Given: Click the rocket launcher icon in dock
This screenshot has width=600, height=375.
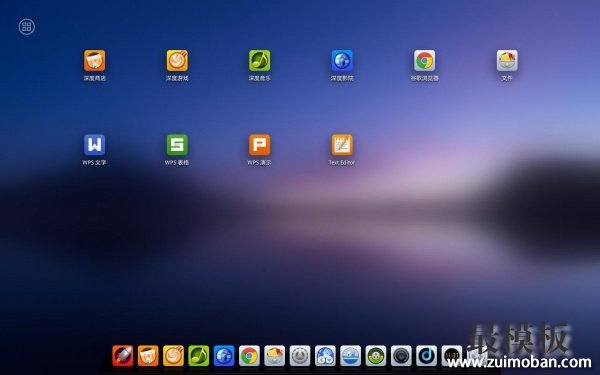Looking at the screenshot, I should [123, 356].
